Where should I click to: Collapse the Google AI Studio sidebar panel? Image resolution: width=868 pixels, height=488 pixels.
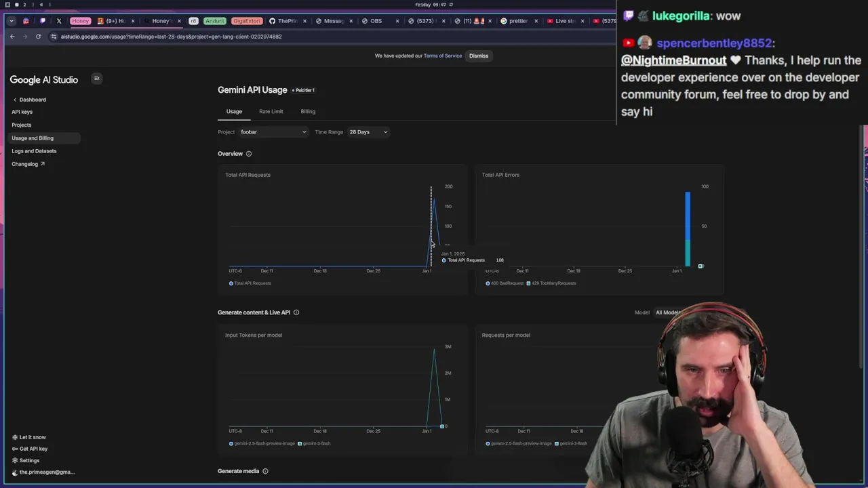point(96,79)
